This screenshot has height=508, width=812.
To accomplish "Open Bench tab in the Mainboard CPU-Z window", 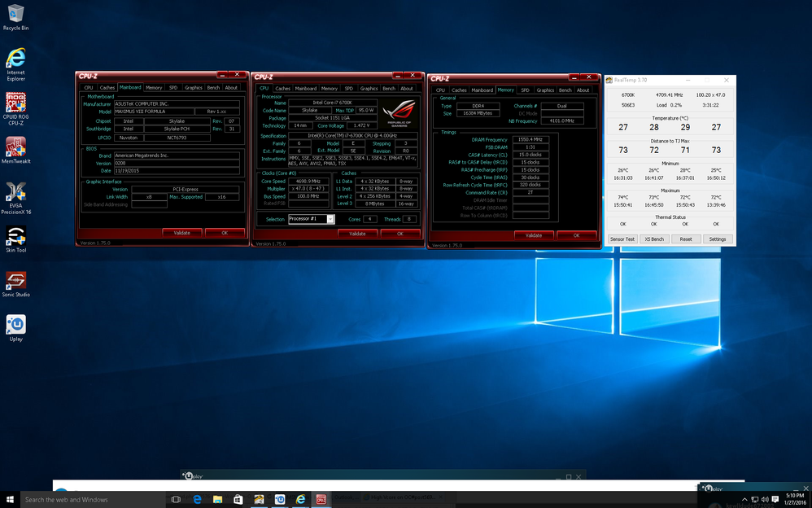I will (x=213, y=88).
